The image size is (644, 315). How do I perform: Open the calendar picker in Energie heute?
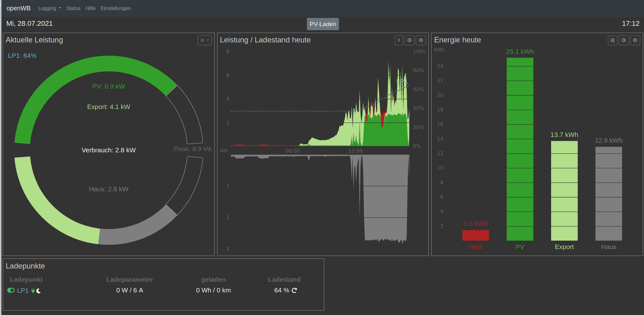(612, 40)
